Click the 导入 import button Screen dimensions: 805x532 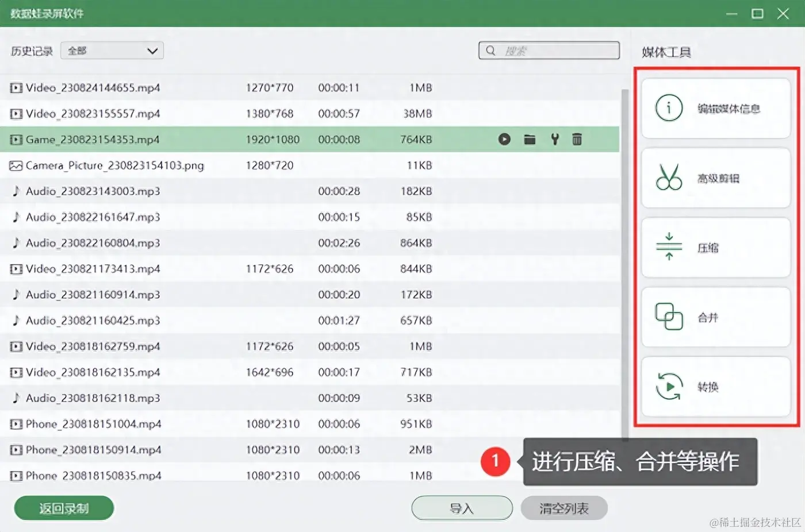(x=462, y=508)
